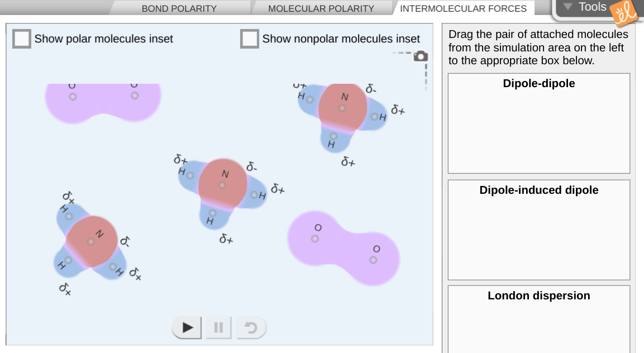Switch to the Molecular Polarity tab
This screenshot has width=644, height=353.
click(x=321, y=8)
